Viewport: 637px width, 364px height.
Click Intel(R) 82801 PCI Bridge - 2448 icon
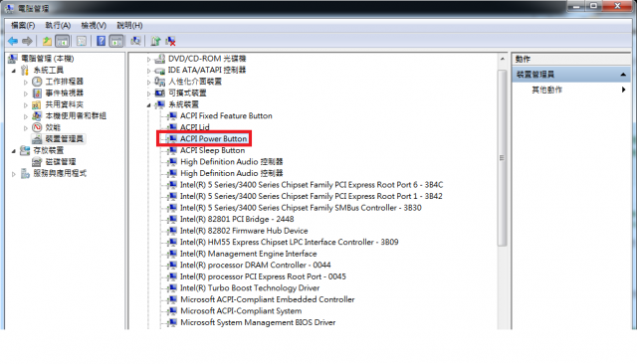(x=172, y=219)
